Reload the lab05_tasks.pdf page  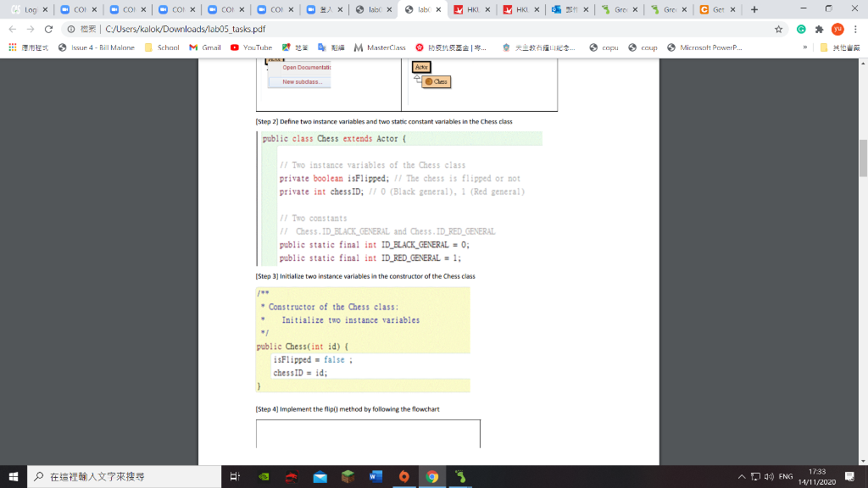[48, 29]
